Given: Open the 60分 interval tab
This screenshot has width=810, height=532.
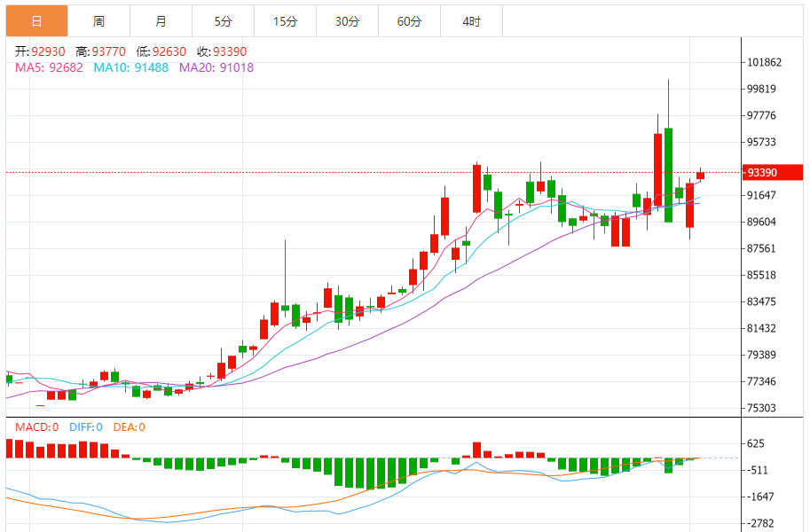Looking at the screenshot, I should [x=409, y=21].
